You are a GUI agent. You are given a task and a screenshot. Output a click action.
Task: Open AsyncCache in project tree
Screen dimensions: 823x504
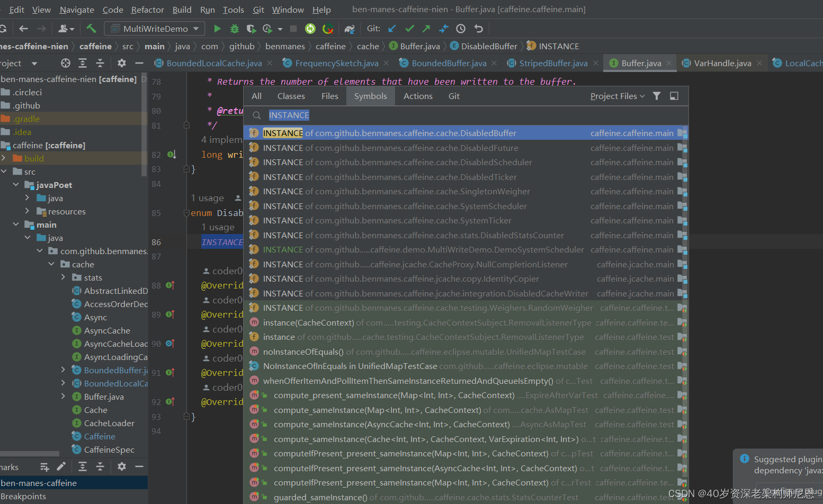click(x=107, y=330)
